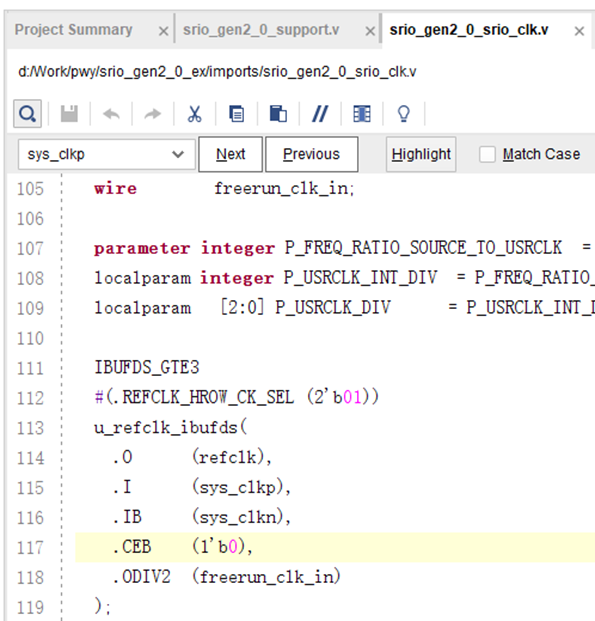Close the srio_gen2_0_support.v tab
This screenshot has height=621, width=595.
tap(370, 31)
